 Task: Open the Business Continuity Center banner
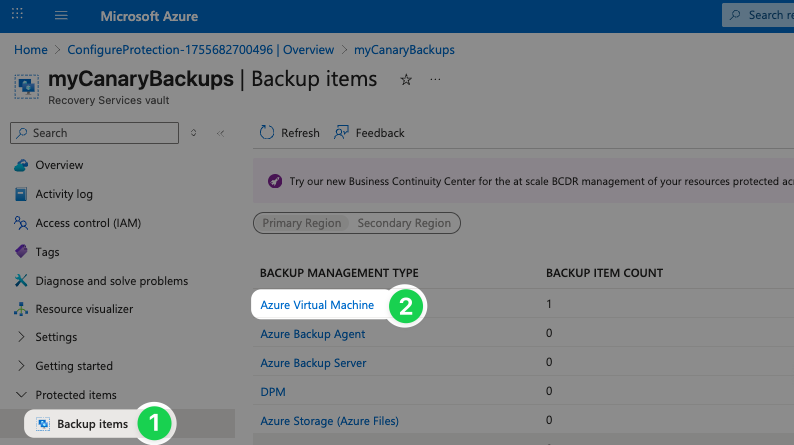pyautogui.click(x=524, y=181)
